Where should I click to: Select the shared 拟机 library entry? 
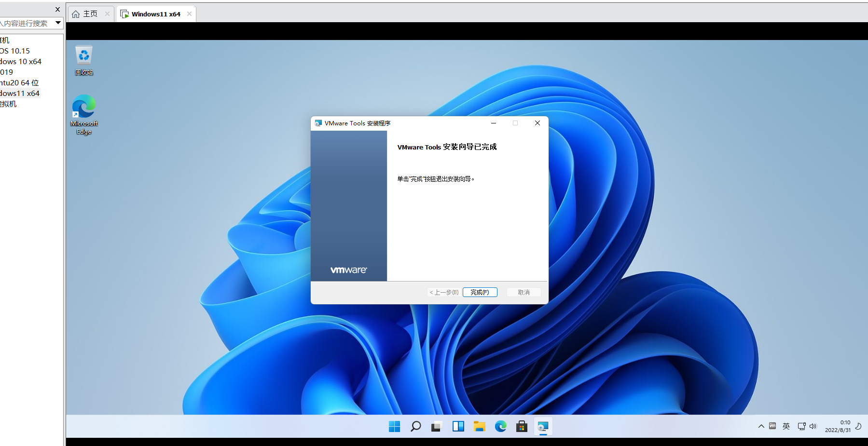tap(8, 104)
